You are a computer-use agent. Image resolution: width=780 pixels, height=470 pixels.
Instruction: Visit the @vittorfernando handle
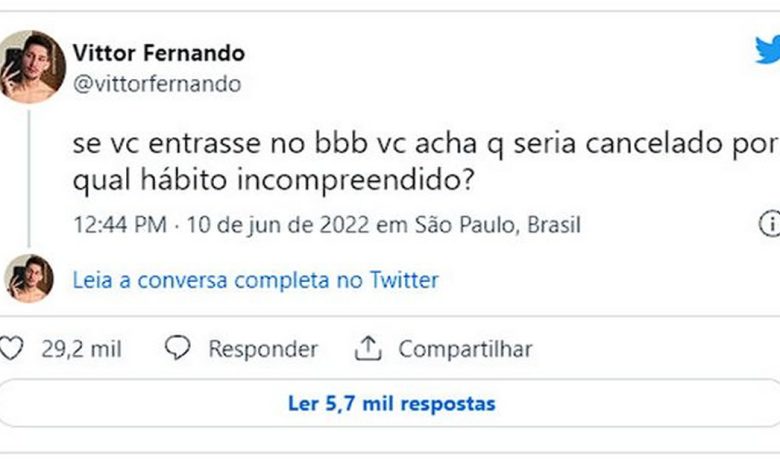click(x=157, y=84)
